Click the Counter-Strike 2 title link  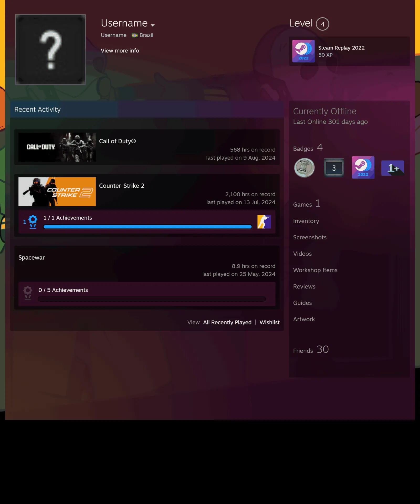click(122, 186)
